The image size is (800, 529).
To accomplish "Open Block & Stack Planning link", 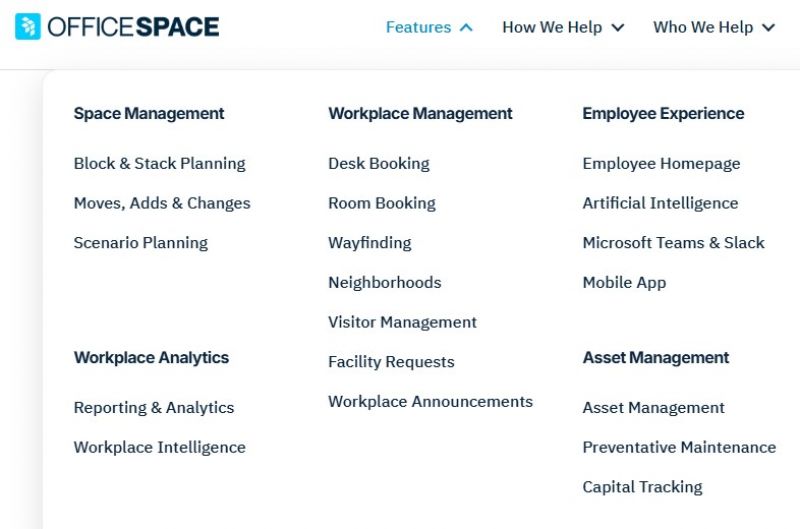I will tap(160, 164).
